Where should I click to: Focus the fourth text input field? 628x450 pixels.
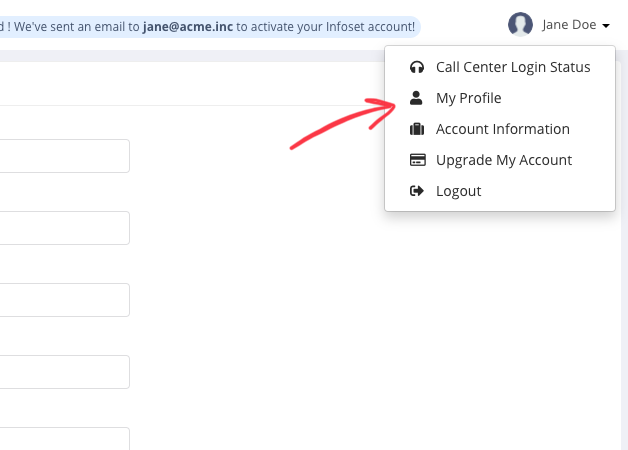pyautogui.click(x=64, y=372)
